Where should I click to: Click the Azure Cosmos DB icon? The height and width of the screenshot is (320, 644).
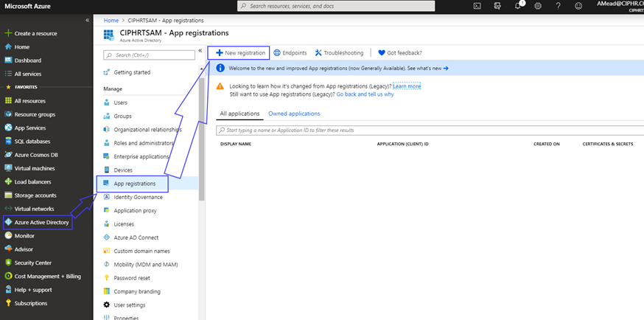tap(8, 155)
